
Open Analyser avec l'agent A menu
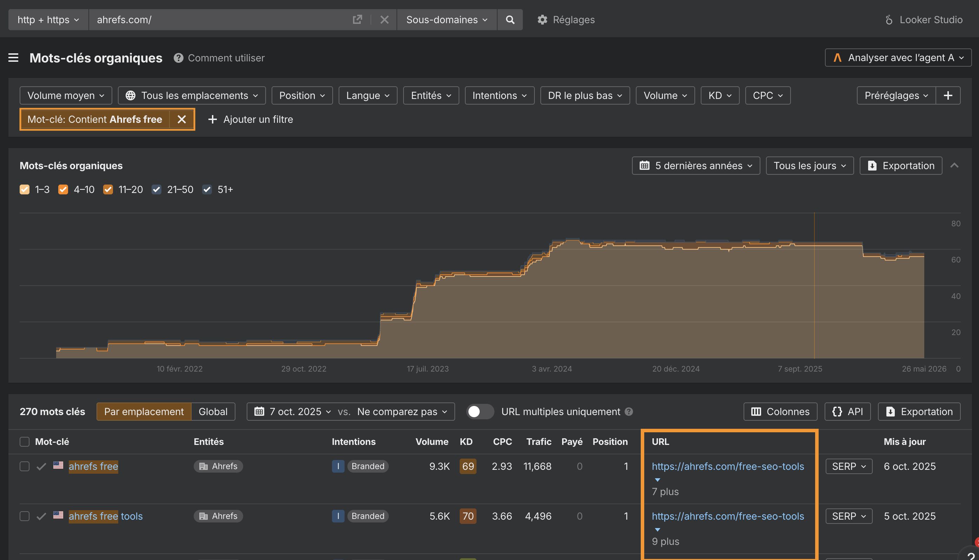pyautogui.click(x=898, y=58)
